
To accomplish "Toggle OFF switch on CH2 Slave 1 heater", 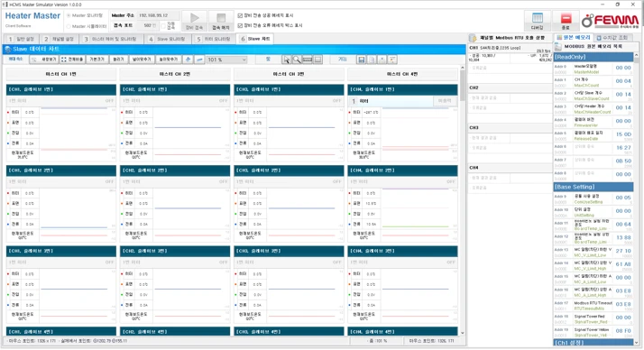I will click(x=223, y=101).
